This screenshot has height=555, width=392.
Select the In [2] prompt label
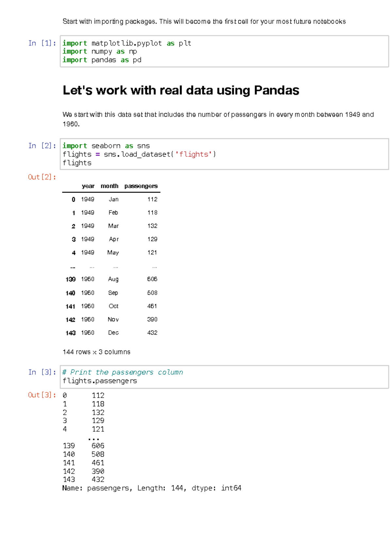pyautogui.click(x=42, y=146)
